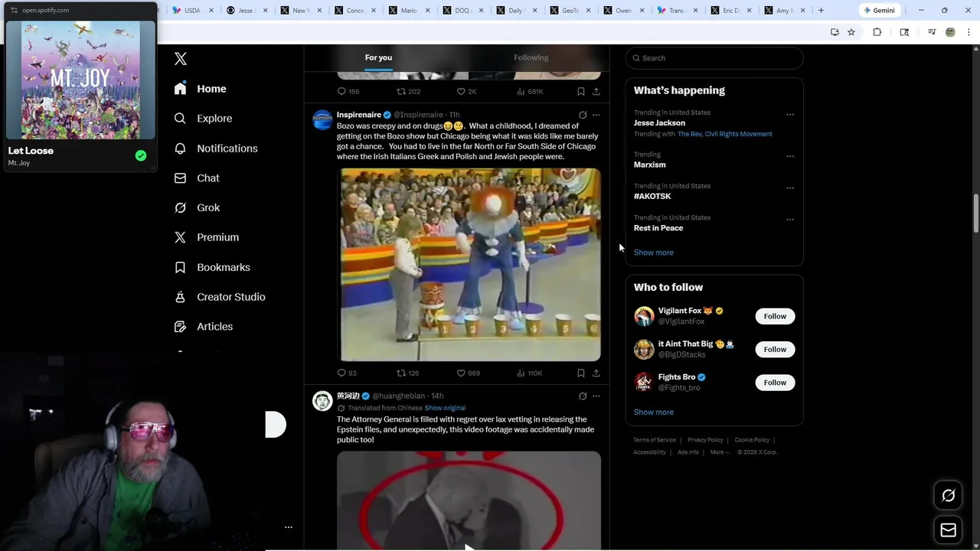980x551 pixels.
Task: Click the Gemini button
Action: click(879, 11)
